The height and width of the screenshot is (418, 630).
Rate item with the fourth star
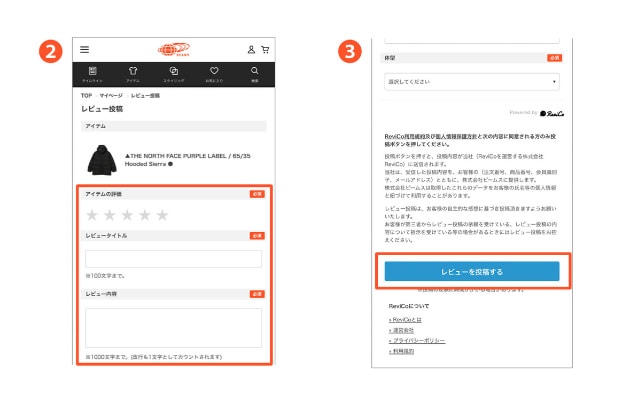145,215
